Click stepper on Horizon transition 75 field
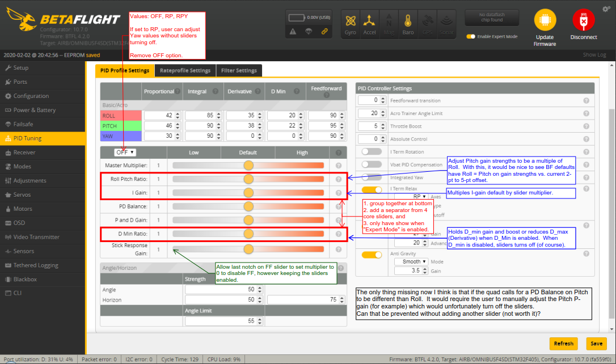The height and width of the screenshot is (364, 616). click(x=342, y=299)
